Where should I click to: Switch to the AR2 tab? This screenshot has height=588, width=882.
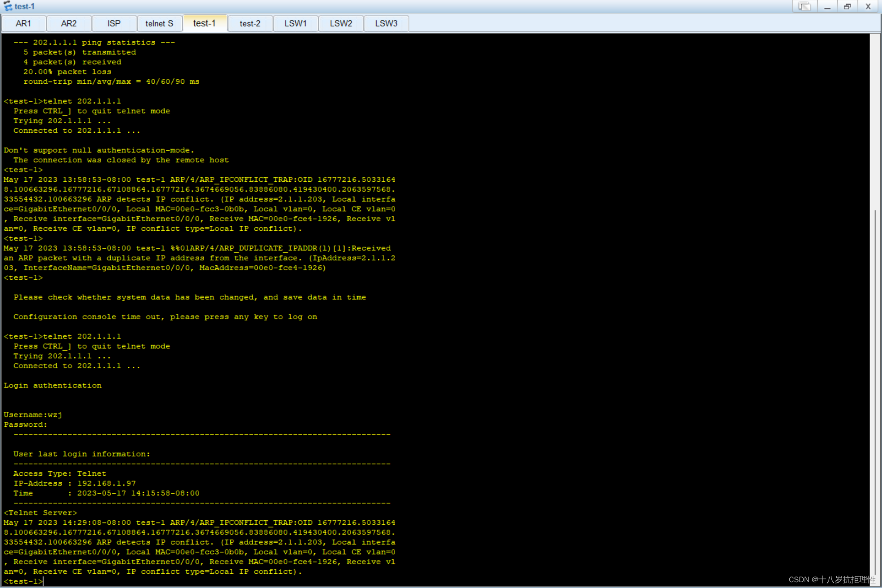[69, 23]
